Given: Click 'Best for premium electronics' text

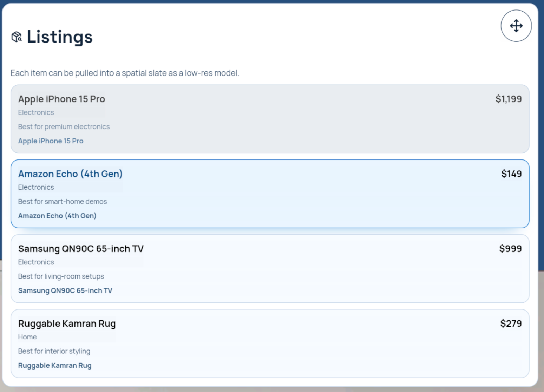Looking at the screenshot, I should 64,127.
